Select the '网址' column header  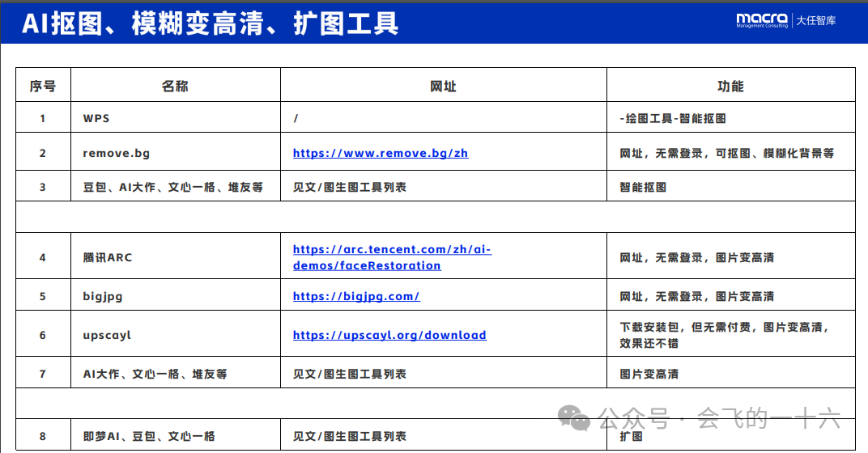[x=444, y=87]
